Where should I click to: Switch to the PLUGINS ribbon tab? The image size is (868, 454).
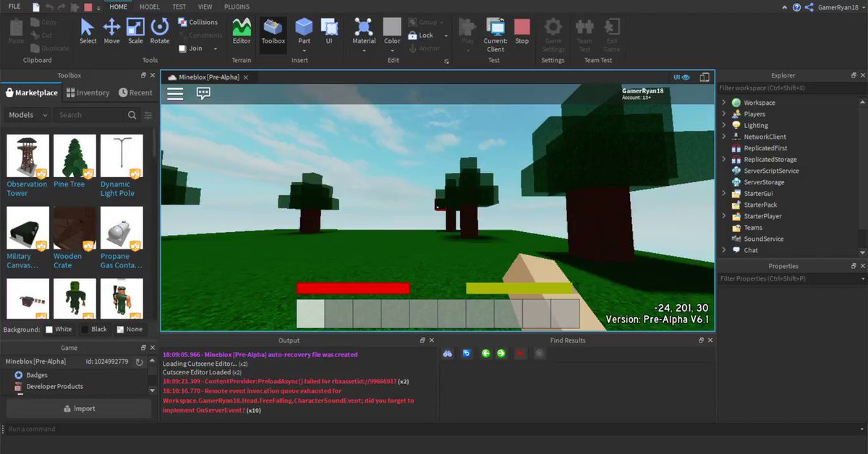(x=237, y=7)
